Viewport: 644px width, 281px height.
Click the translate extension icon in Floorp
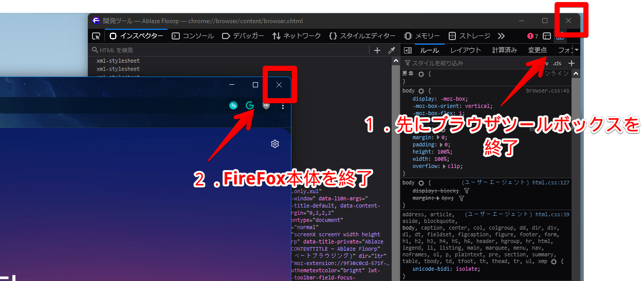[x=233, y=105]
